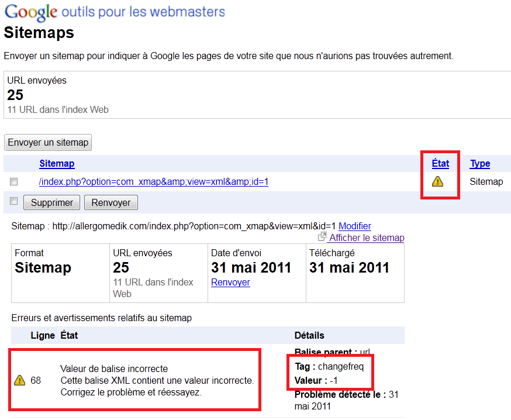511x420 pixels.
Task: Click the '11 URL dans l'index Web' text in top box
Action: (58, 109)
